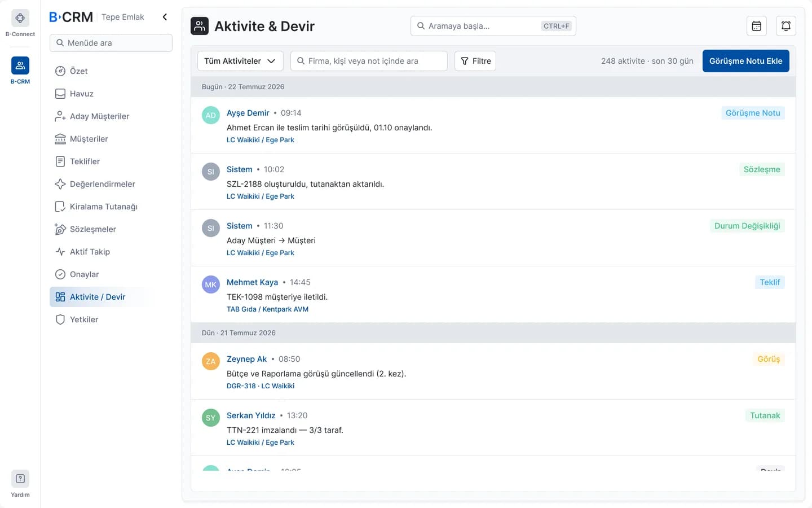
Task: Click the Müşteriler building icon
Action: tap(60, 139)
